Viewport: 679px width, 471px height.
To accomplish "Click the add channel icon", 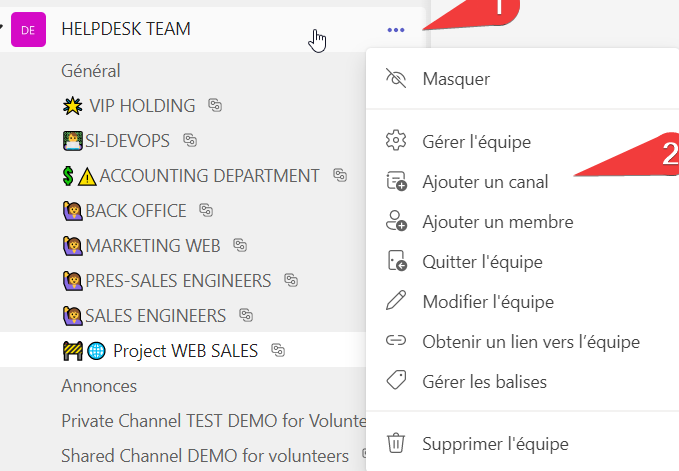I will point(396,182).
